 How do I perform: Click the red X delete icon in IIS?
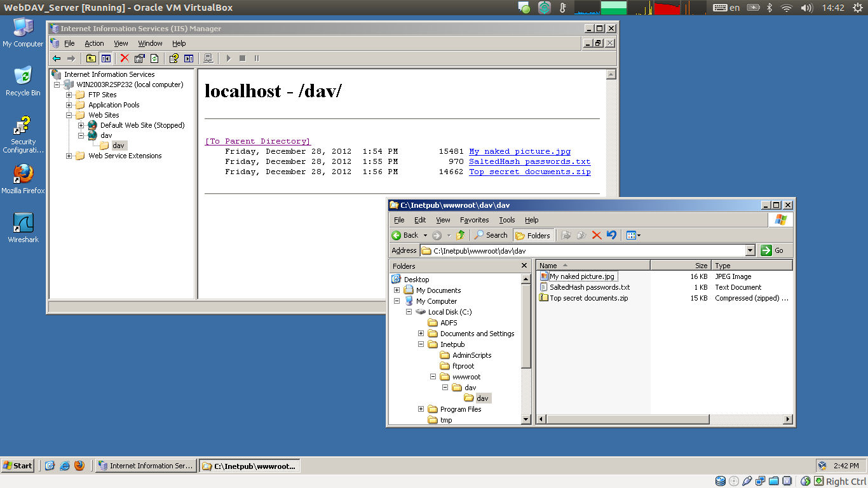click(125, 58)
